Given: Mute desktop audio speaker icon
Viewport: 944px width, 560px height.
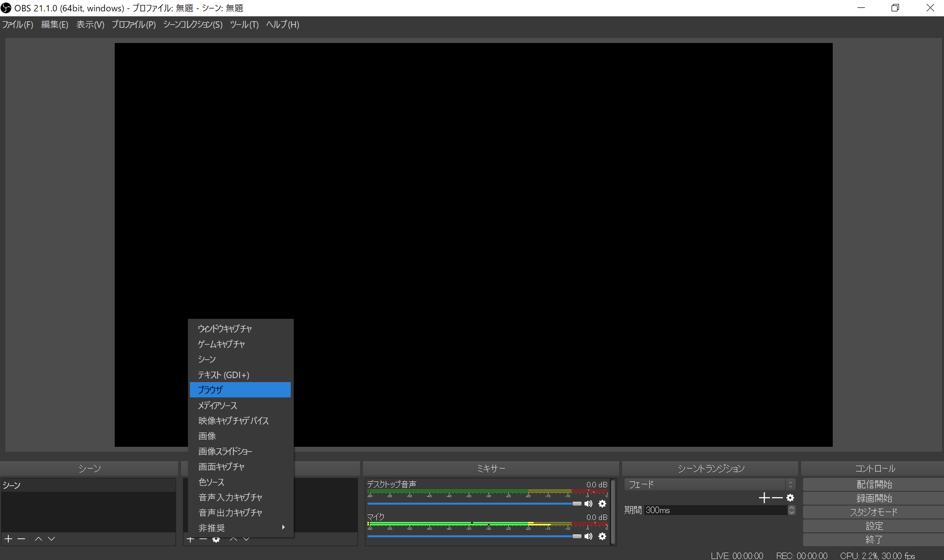Looking at the screenshot, I should coord(588,504).
